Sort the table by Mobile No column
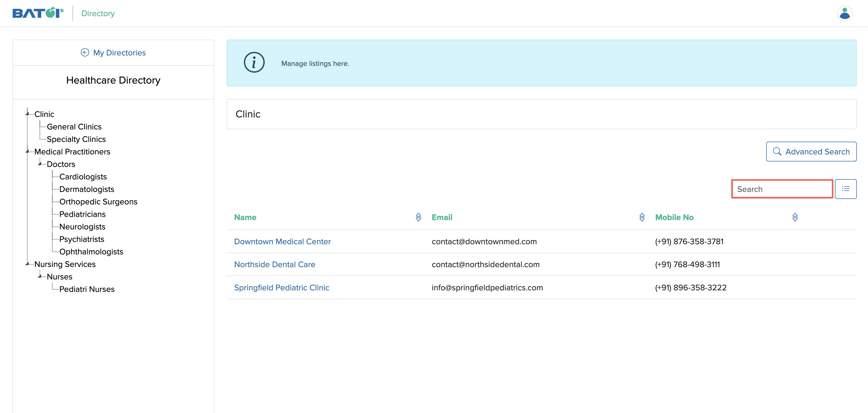The height and width of the screenshot is (413, 868). [795, 217]
